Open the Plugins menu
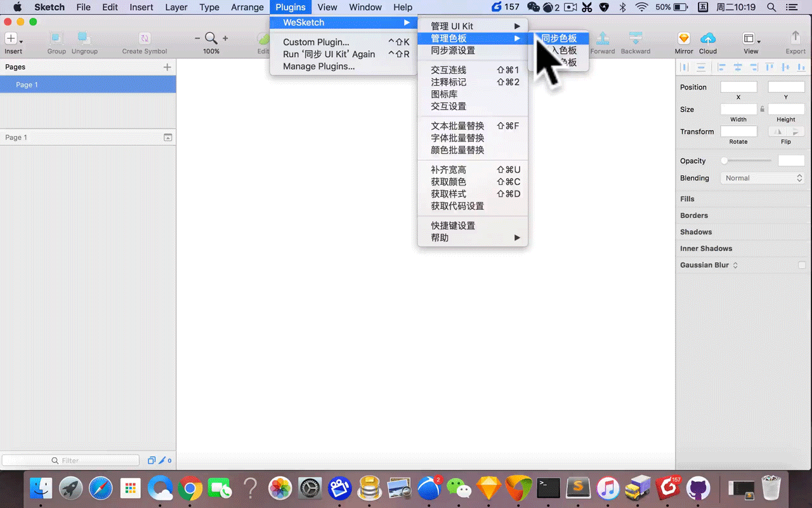Viewport: 812px width, 508px height. tap(290, 7)
